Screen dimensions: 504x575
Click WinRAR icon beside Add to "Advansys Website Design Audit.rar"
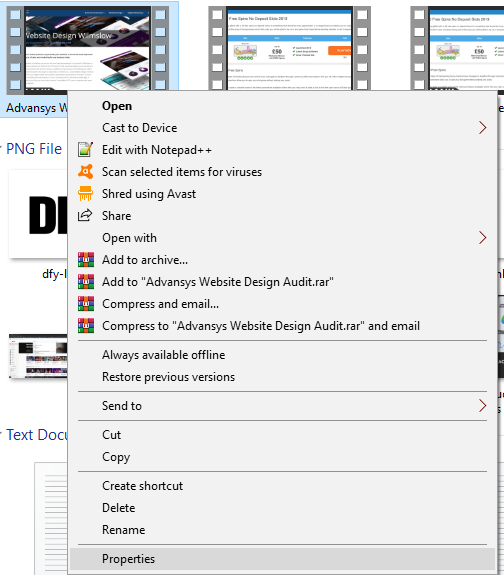86,282
